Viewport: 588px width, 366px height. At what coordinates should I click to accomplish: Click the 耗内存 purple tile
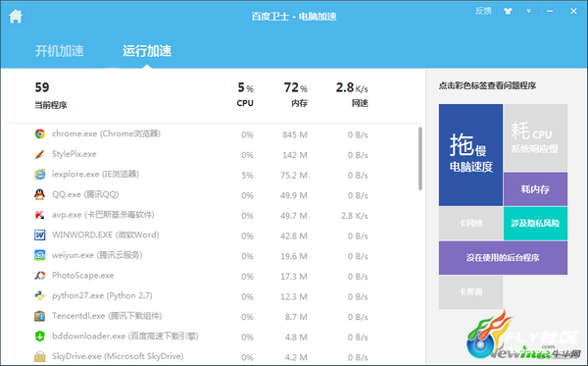pyautogui.click(x=535, y=189)
